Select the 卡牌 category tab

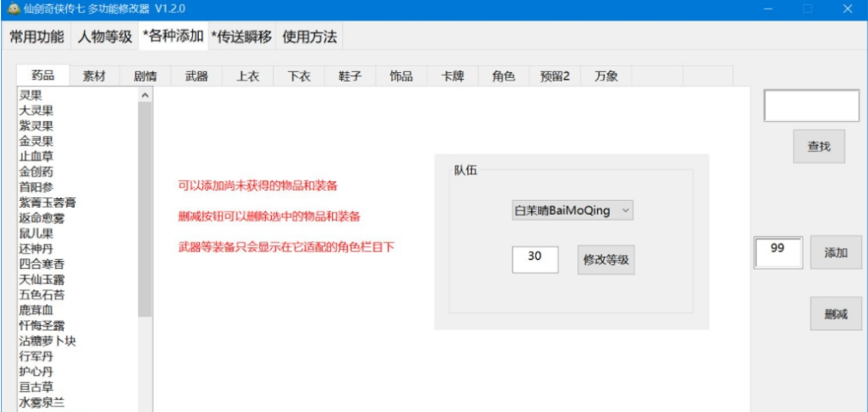(453, 76)
